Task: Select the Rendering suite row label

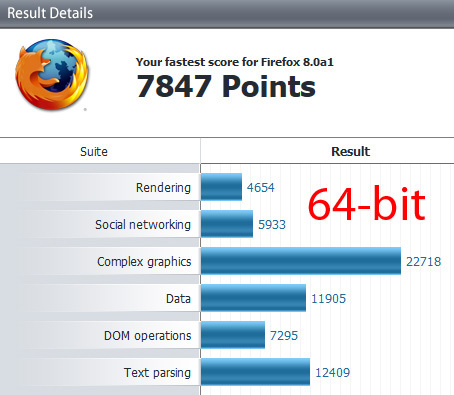Action: click(x=163, y=187)
